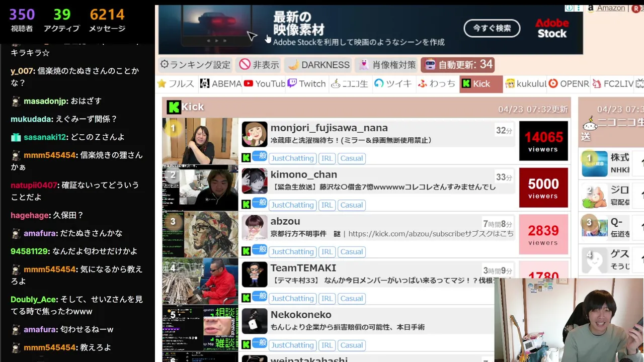Click JustChatting tag on monjori_fujisawa_nana row
Screen dimensions: 644x362
point(292,158)
